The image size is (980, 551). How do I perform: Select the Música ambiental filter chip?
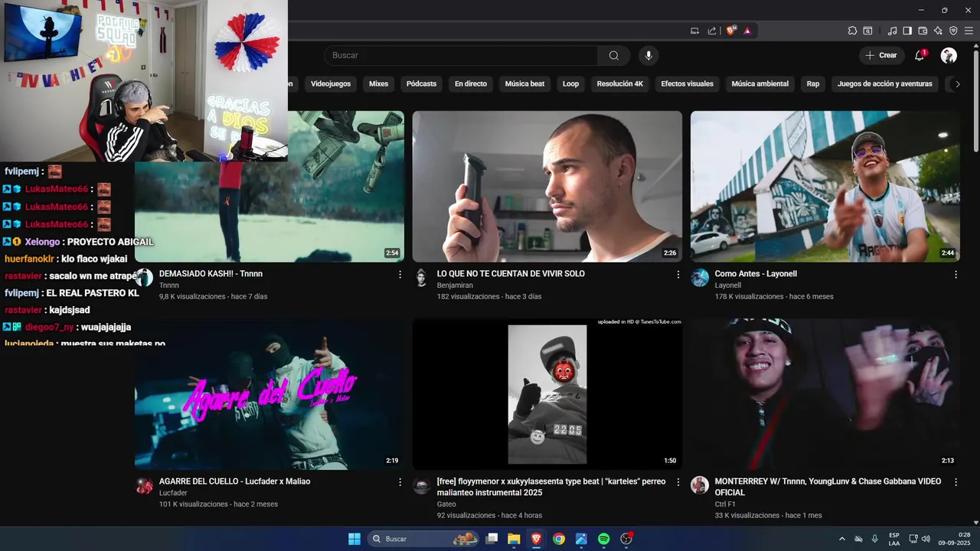click(x=759, y=84)
